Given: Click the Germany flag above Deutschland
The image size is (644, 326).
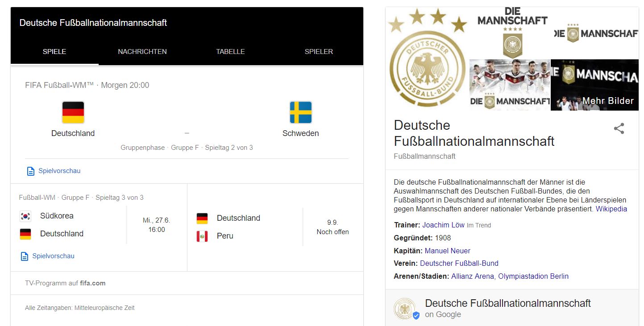Looking at the screenshot, I should point(73,112).
